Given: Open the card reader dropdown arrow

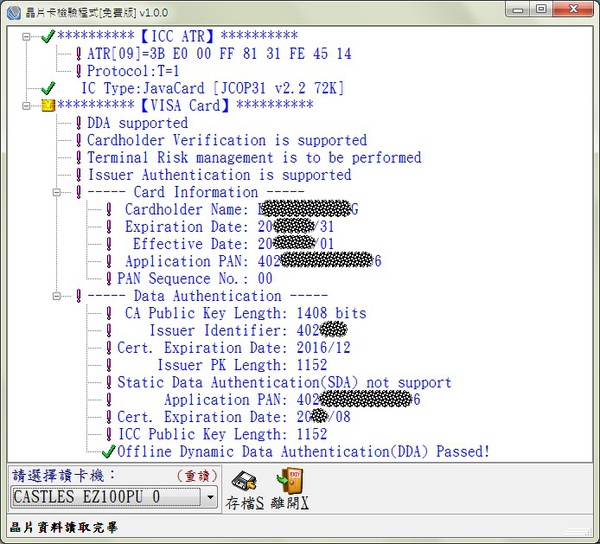Looking at the screenshot, I should pos(210,497).
